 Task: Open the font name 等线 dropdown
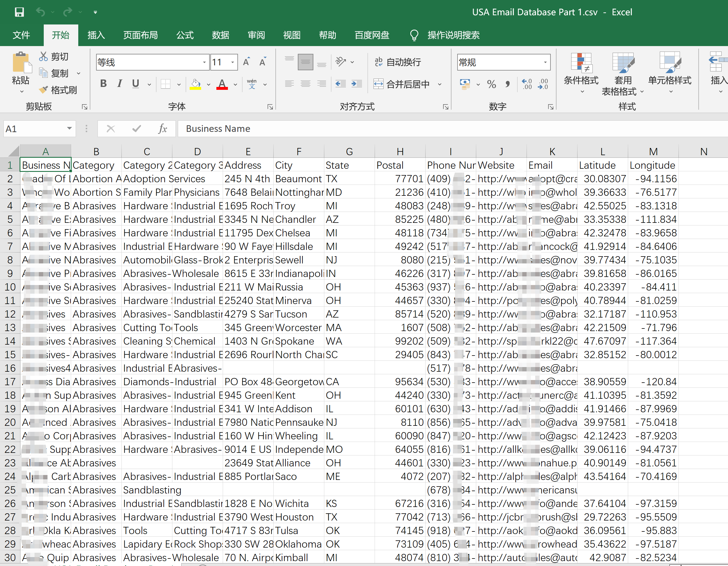[204, 62]
